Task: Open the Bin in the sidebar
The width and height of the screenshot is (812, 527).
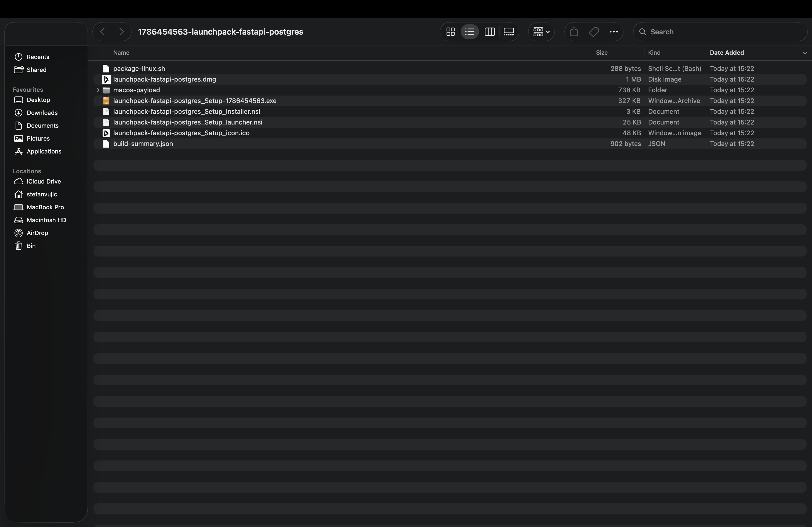Action: [x=25, y=246]
